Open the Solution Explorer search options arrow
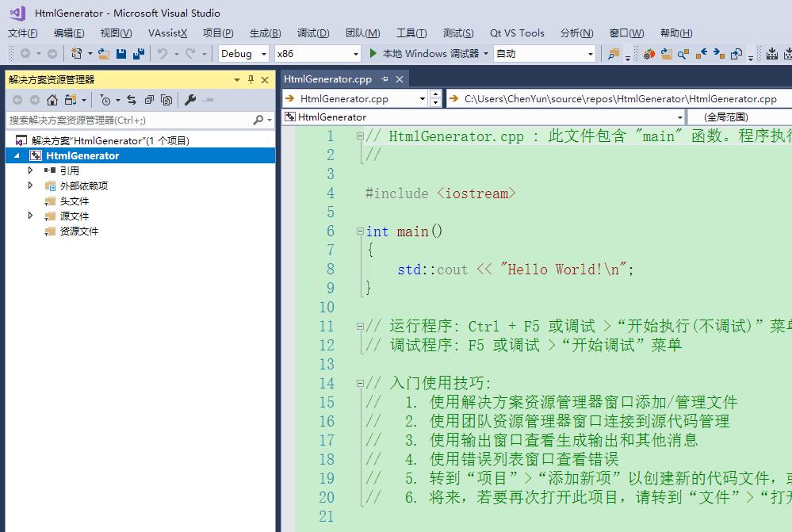 (270, 120)
